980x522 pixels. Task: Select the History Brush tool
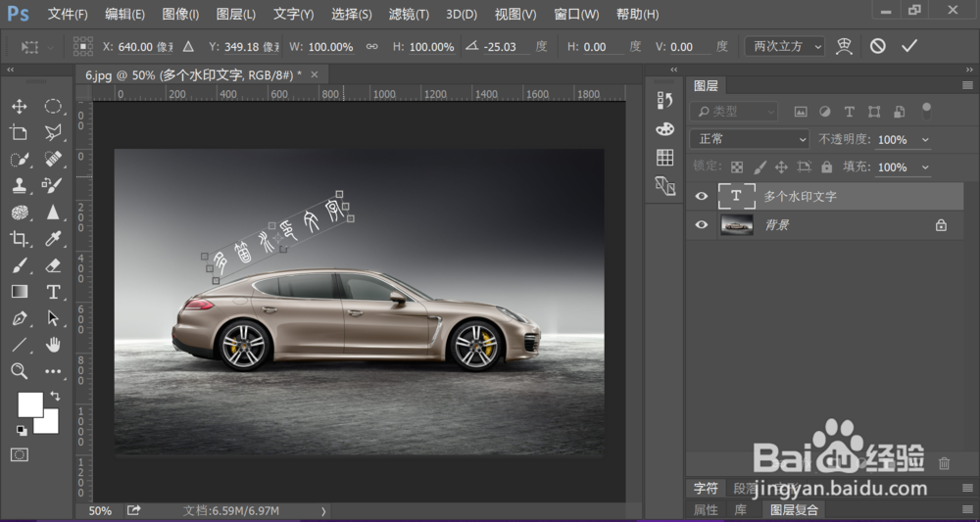[53, 185]
